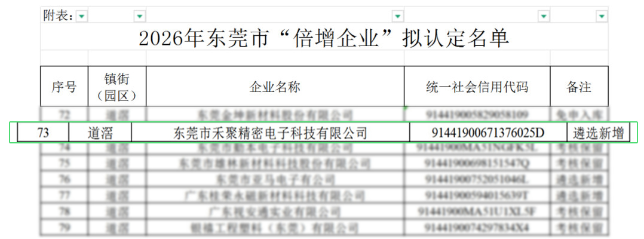This screenshot has height=239, width=644.
Task: Select the 道滘 cell in row 73
Action: click(100, 133)
